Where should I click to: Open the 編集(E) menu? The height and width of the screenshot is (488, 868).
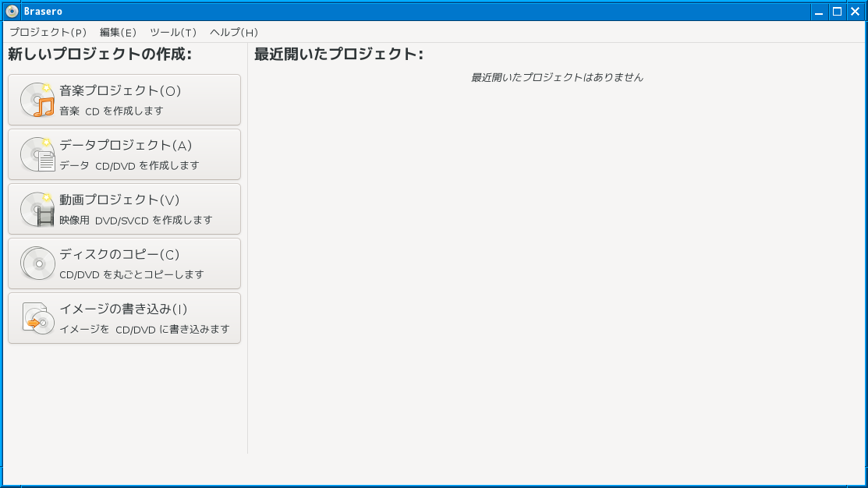pyautogui.click(x=118, y=32)
